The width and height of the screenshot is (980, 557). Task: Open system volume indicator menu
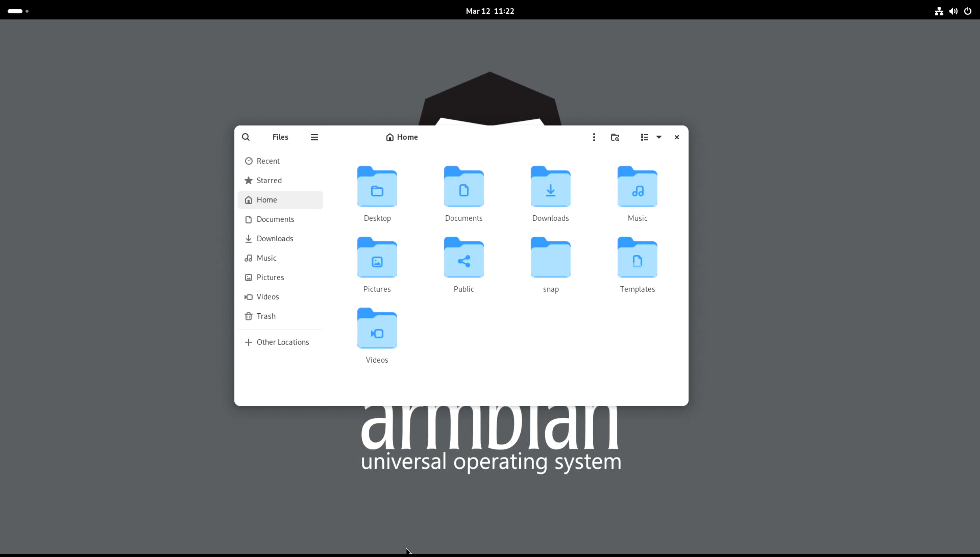[x=953, y=11]
